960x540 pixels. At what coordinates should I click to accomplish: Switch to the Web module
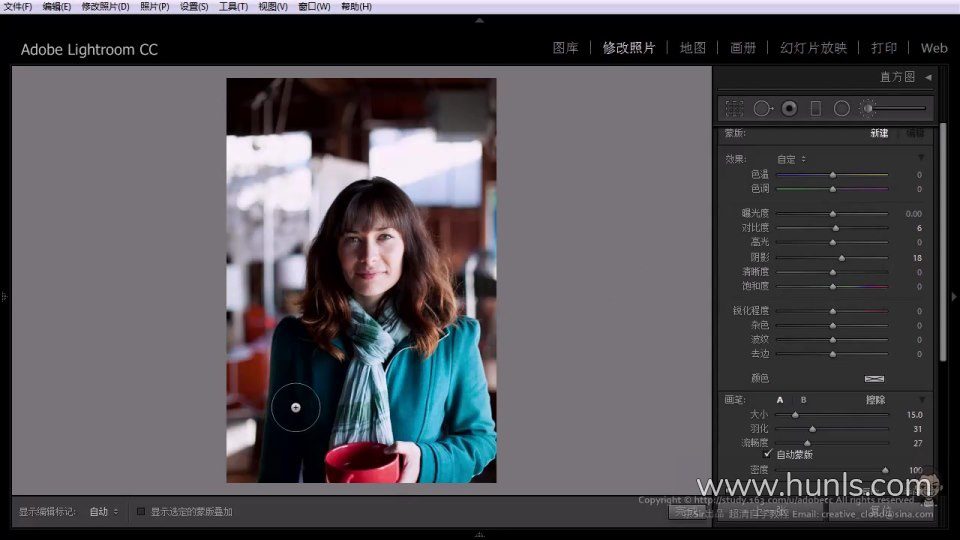934,48
